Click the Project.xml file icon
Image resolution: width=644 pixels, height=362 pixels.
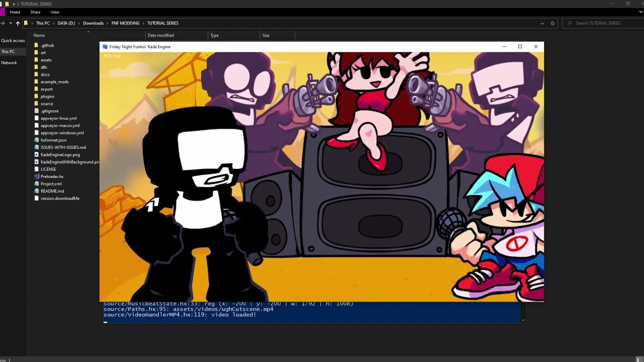pyautogui.click(x=36, y=184)
